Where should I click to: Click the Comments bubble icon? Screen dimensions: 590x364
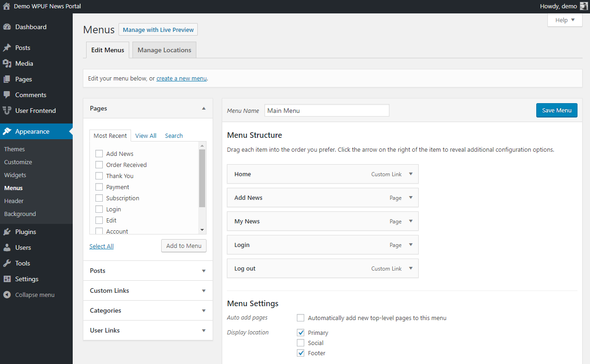(x=7, y=95)
